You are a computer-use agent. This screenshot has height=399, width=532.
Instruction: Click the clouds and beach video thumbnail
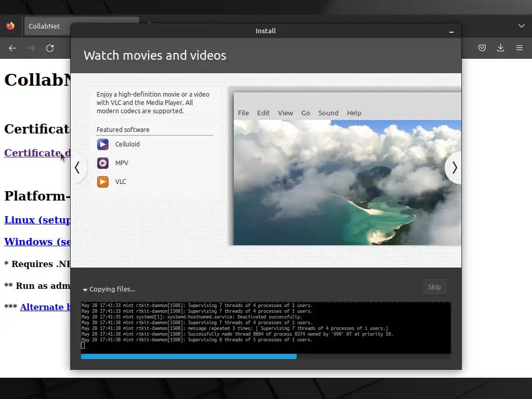pos(348,182)
